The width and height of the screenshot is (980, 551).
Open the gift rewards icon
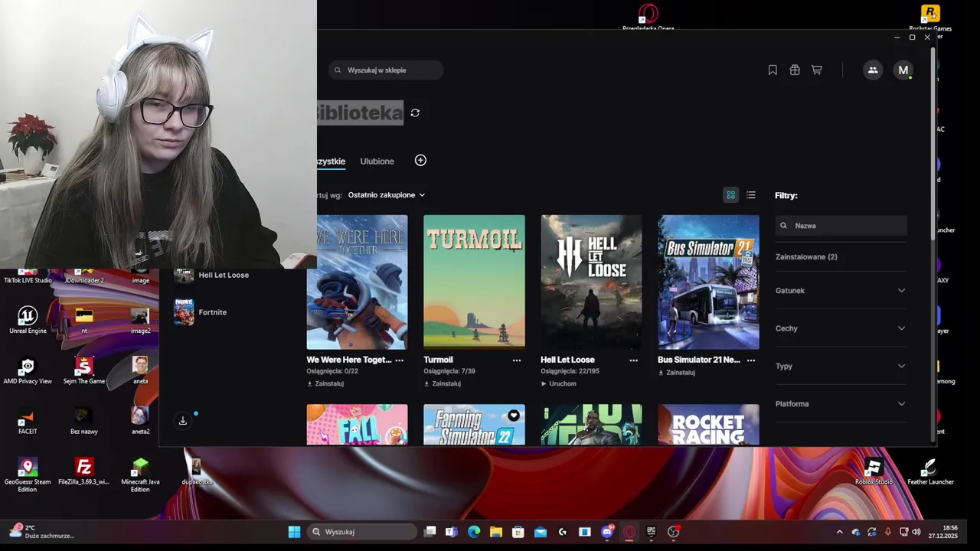click(x=795, y=70)
